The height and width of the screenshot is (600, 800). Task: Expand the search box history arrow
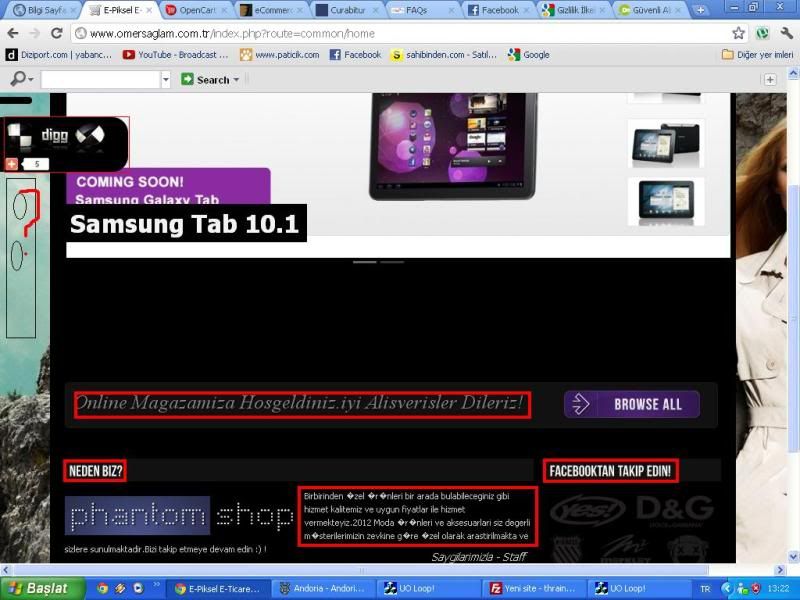tap(165, 80)
